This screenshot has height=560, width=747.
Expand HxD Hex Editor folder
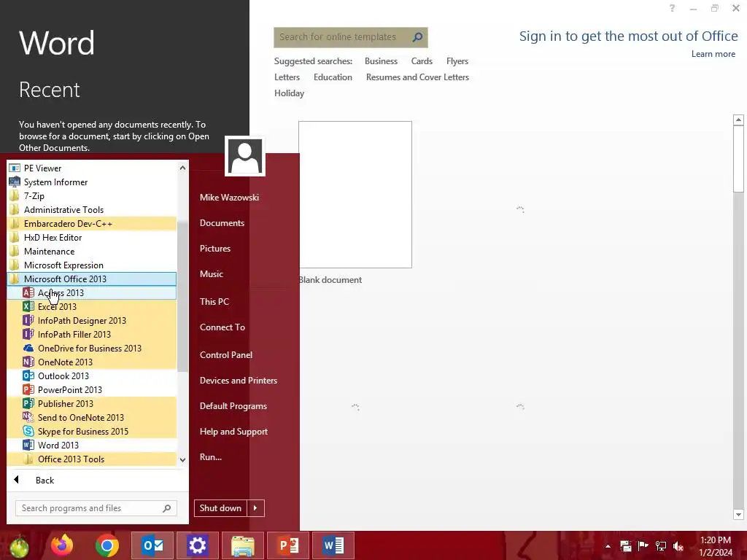click(x=91, y=237)
